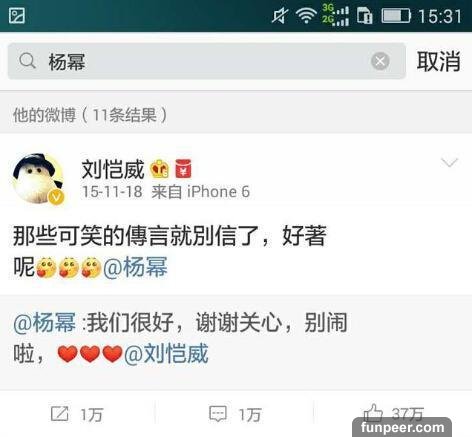Tap the orange verified V badge

[56, 197]
